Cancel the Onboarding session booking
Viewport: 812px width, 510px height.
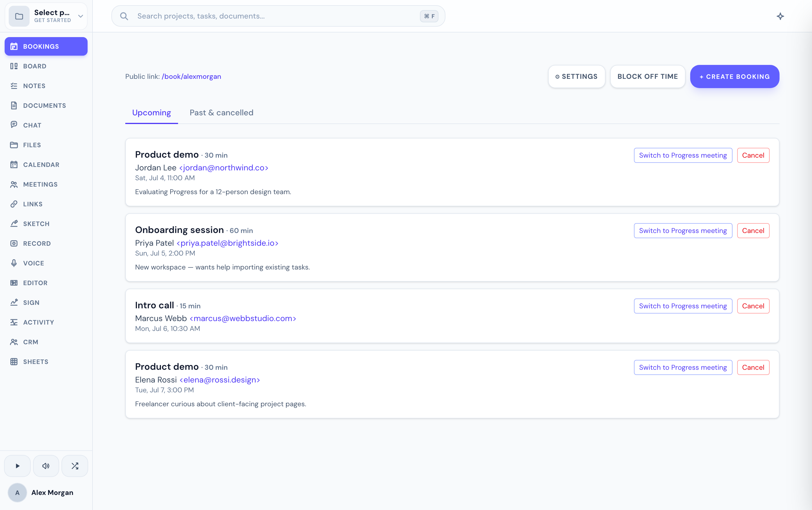tap(753, 231)
